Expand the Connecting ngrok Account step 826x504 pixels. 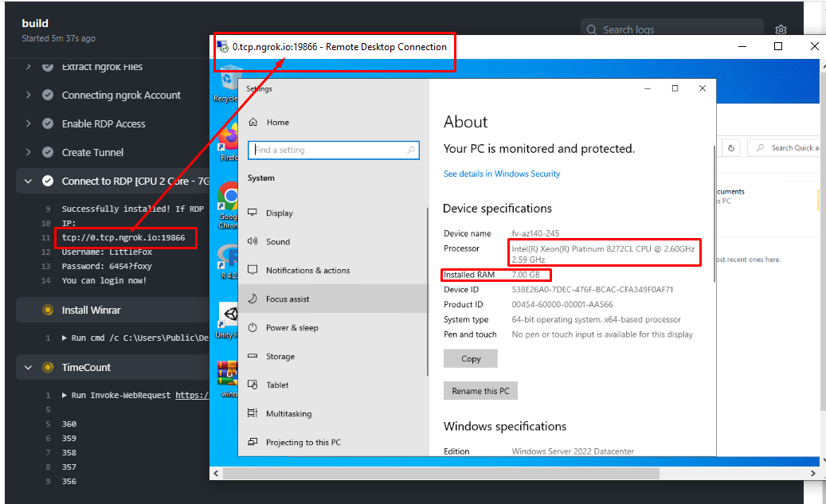[x=29, y=95]
